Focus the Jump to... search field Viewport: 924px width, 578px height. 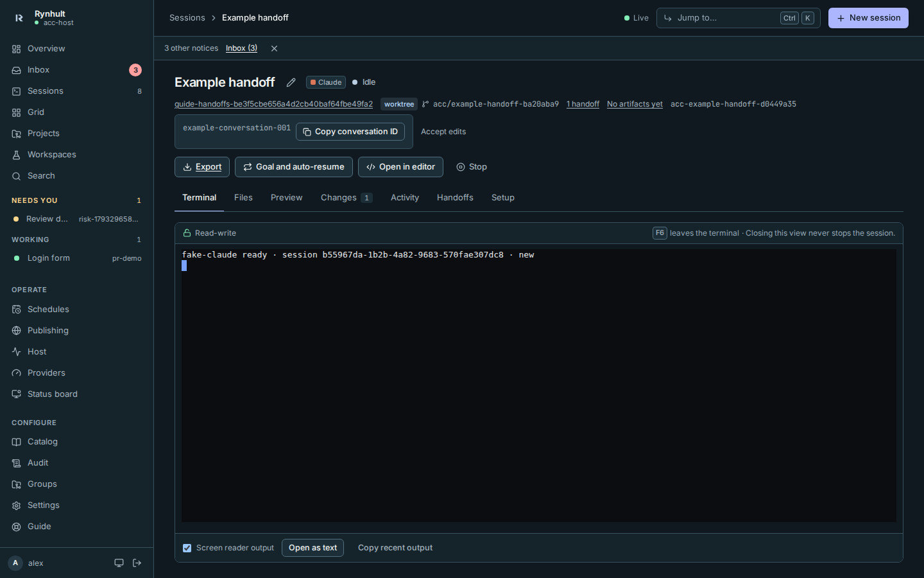tap(738, 18)
